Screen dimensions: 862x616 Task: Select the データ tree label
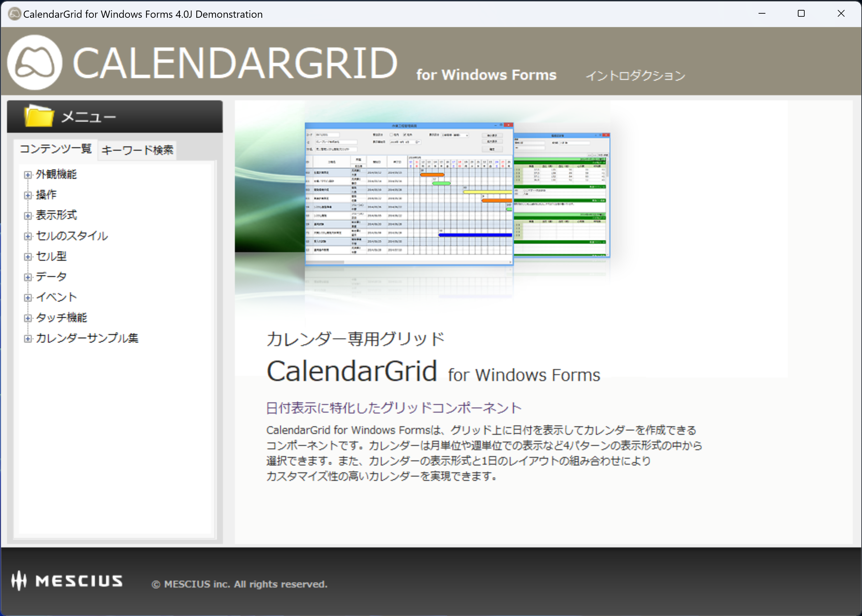pyautogui.click(x=51, y=277)
